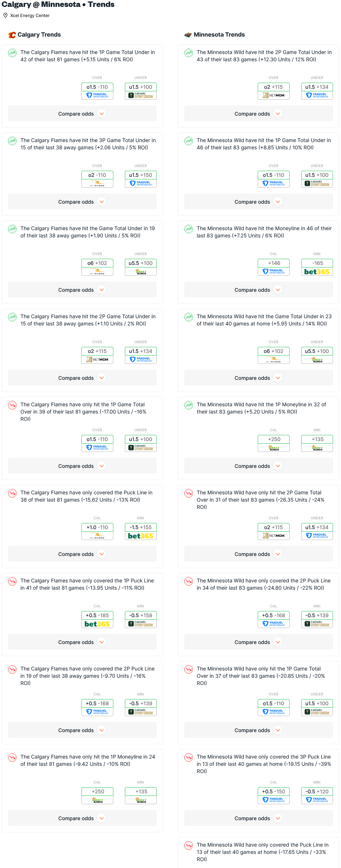Click the BetRivers logo under o6 +102 on the Calgary Game Total Under trend
Viewport: 341px width, 868px height.
pyautogui.click(x=97, y=272)
